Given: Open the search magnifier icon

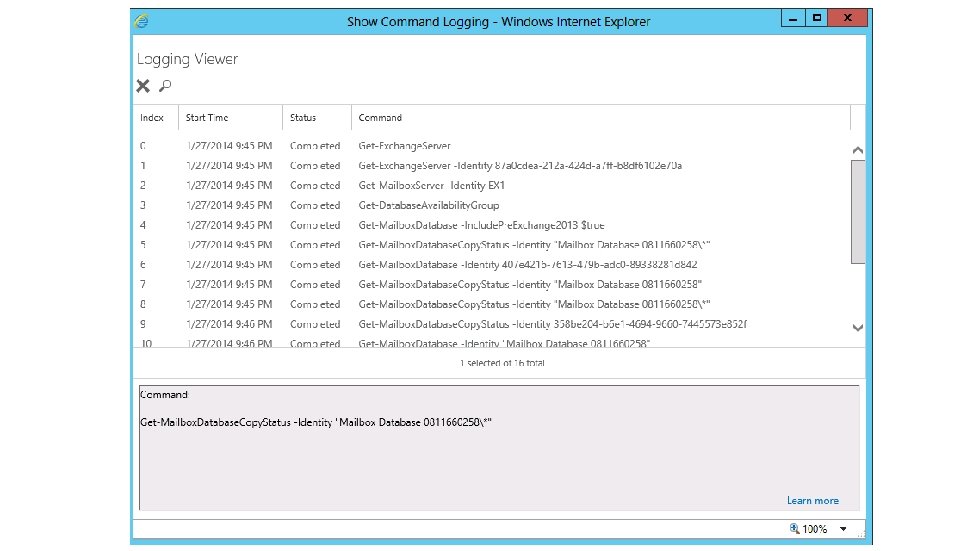Looking at the screenshot, I should (x=165, y=86).
